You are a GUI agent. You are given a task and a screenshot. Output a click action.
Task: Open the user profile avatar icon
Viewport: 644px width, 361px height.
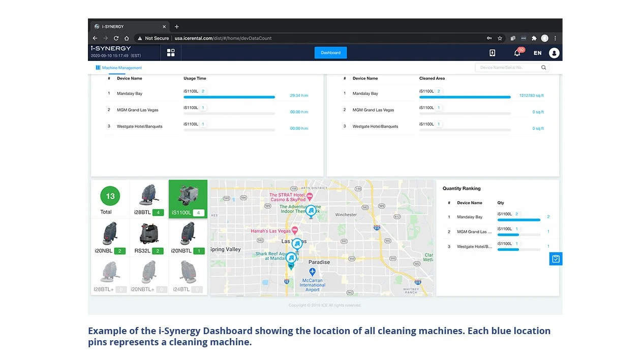pyautogui.click(x=554, y=53)
